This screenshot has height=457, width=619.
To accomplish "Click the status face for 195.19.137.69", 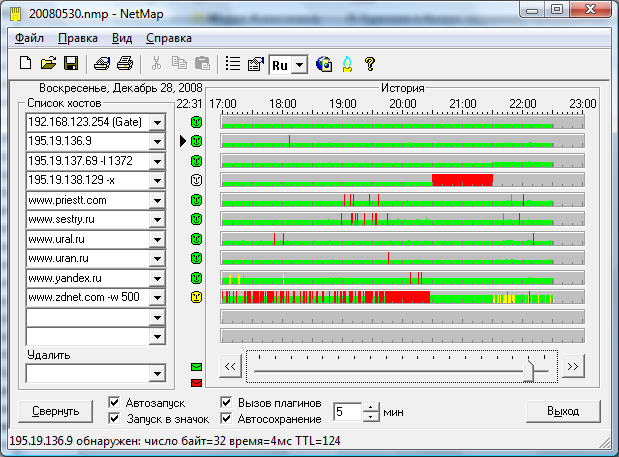I will click(196, 161).
